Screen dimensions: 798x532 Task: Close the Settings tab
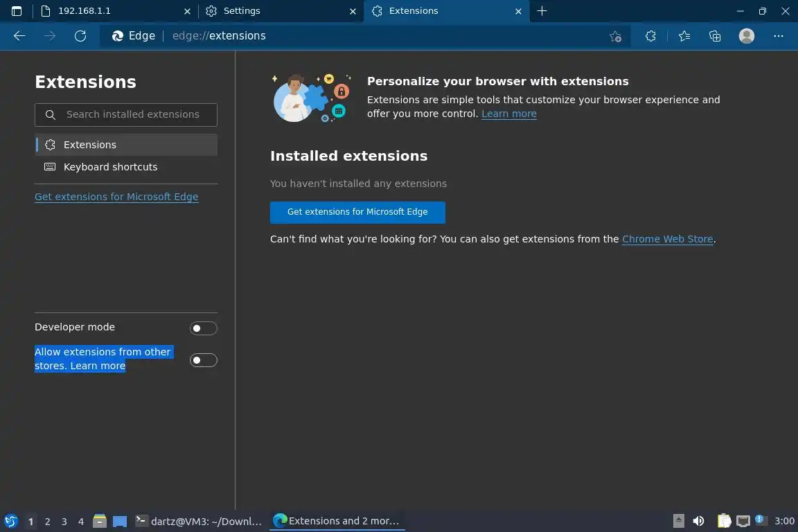coord(353,11)
